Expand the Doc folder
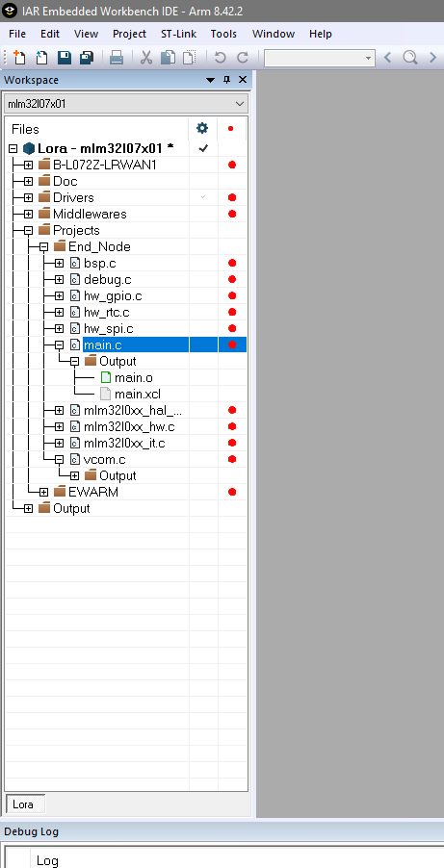Screen dimensions: 444x868 click(28, 181)
